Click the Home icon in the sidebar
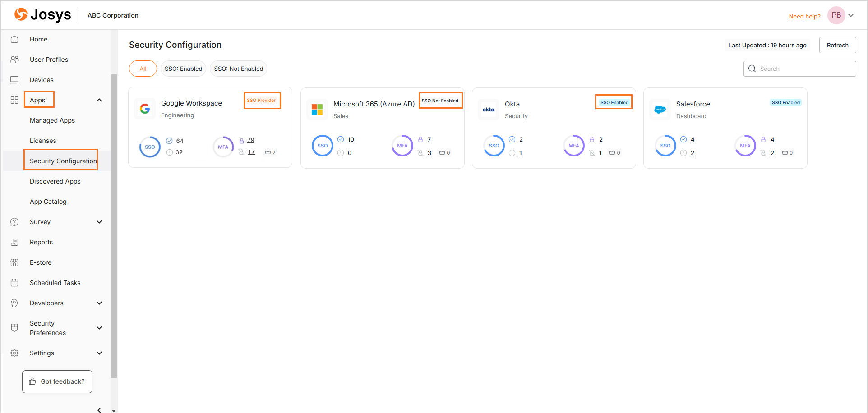 pos(14,39)
